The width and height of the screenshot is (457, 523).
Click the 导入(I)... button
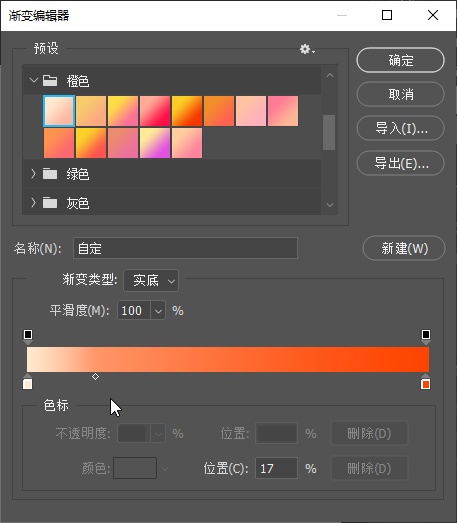pyautogui.click(x=401, y=128)
